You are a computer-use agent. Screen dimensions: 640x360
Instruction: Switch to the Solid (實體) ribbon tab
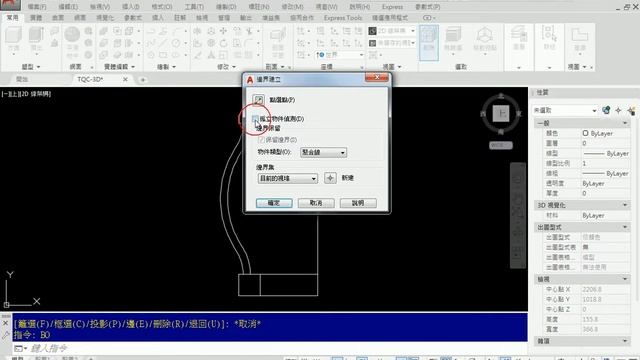pos(36,18)
